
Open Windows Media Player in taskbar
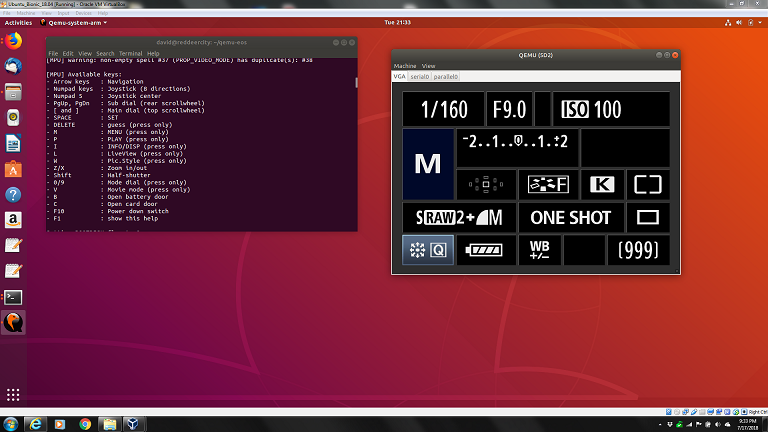(60, 424)
